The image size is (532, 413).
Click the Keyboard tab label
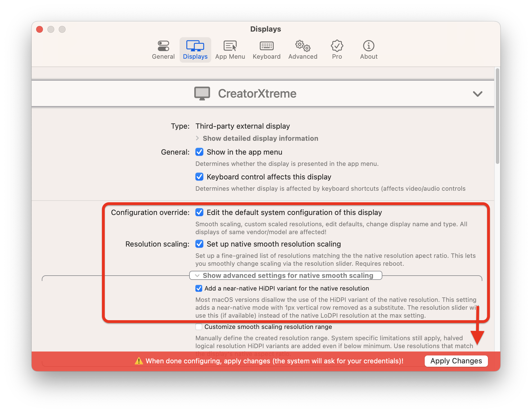[x=267, y=56]
